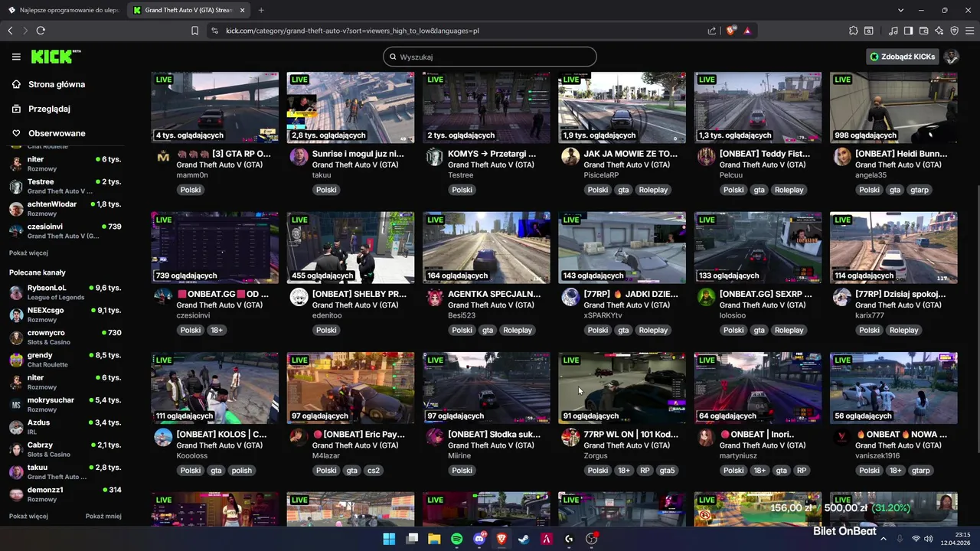Screen dimensions: 980x551
Task: Click the gta5 tag under Zorgus stream
Action: [x=668, y=471]
